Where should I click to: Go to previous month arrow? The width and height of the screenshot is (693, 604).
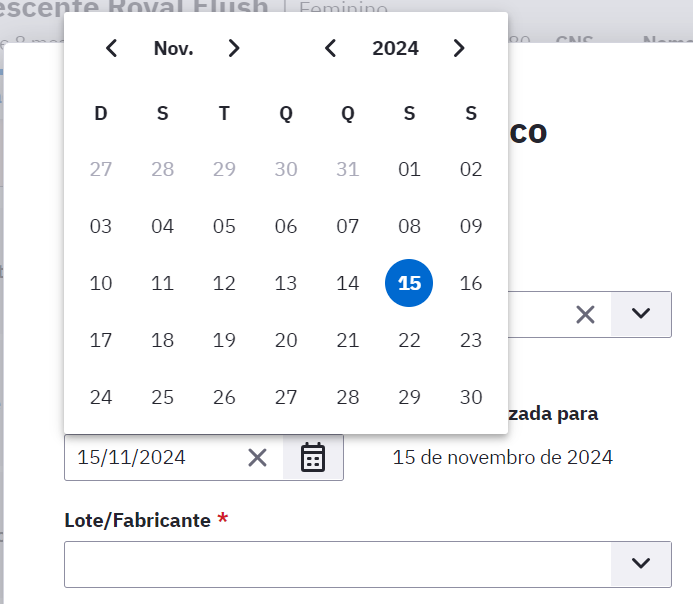pyautogui.click(x=111, y=48)
